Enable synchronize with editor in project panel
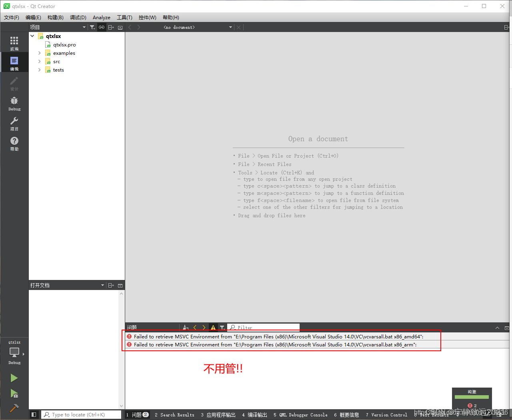Screen dimensions: 512x420 [x=101, y=27]
